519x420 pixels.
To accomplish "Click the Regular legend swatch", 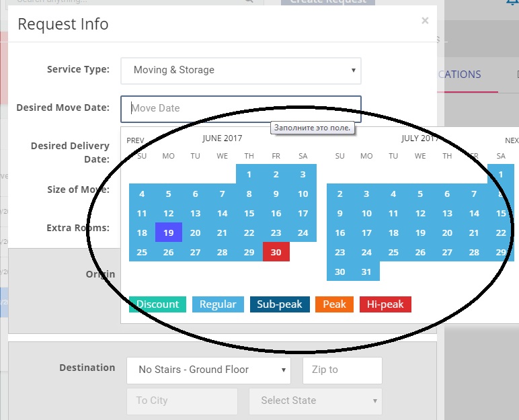I will click(x=218, y=304).
